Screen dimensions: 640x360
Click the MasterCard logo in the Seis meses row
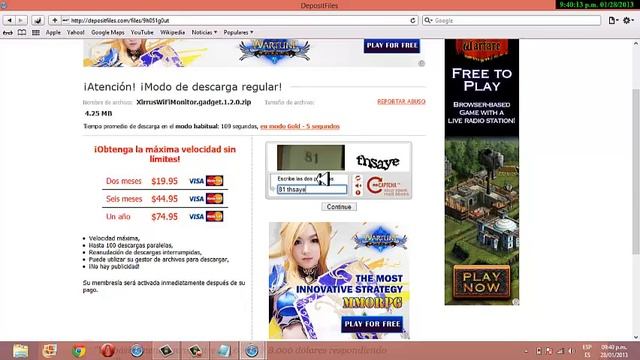pos(215,198)
